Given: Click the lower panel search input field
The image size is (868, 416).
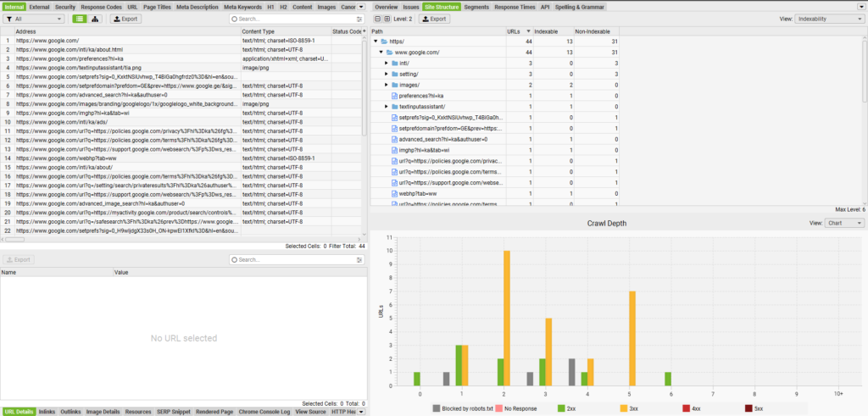Looking at the screenshot, I should [296, 259].
